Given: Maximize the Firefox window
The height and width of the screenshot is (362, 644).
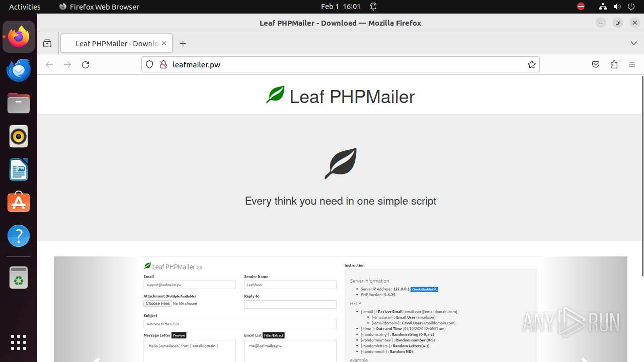Looking at the screenshot, I should coord(618,23).
